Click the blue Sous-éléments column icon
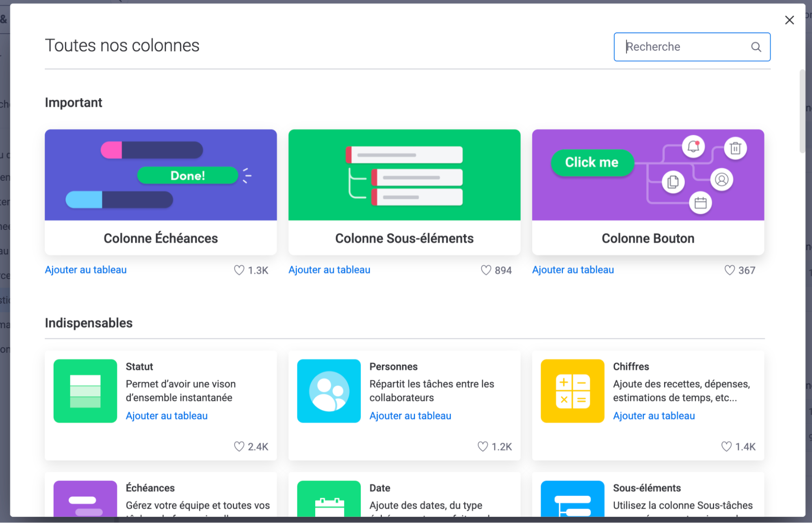Image resolution: width=812 pixels, height=523 pixels. 573,499
